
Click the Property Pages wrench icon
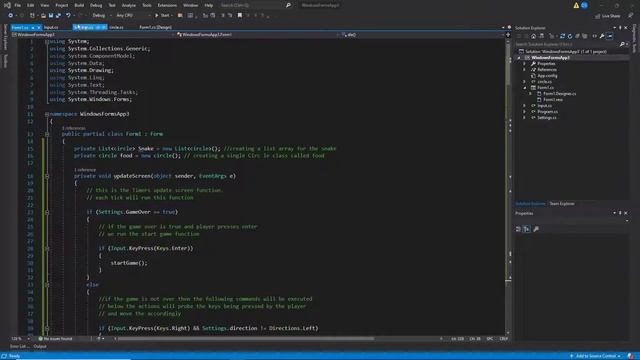coord(536,229)
